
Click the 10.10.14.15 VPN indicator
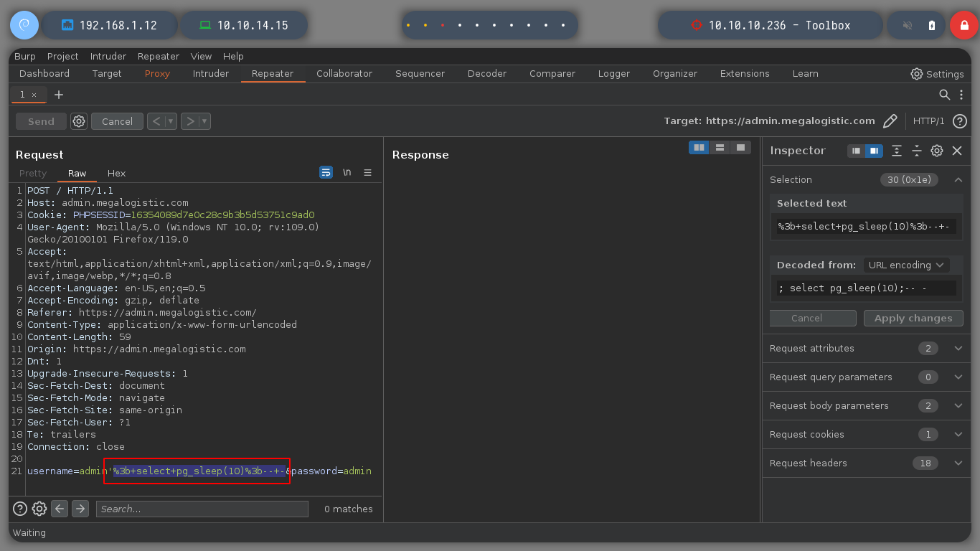(244, 25)
